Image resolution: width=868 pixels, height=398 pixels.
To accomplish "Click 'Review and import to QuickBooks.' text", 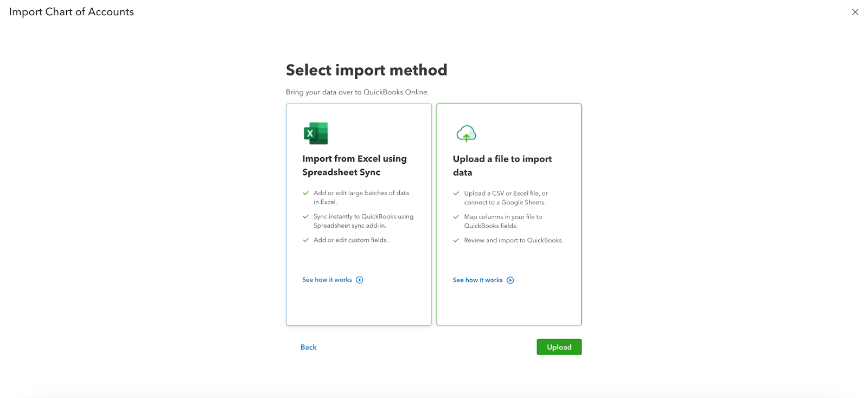I will (x=513, y=240).
